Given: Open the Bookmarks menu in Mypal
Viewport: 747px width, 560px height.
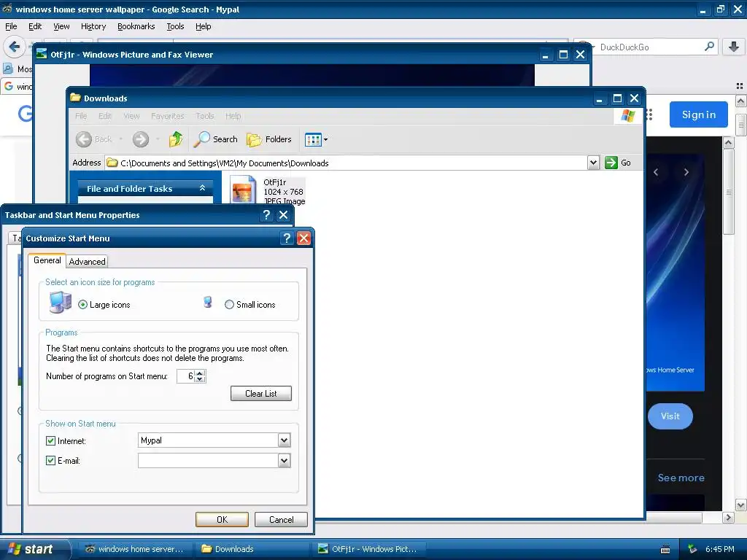Looking at the screenshot, I should (136, 26).
